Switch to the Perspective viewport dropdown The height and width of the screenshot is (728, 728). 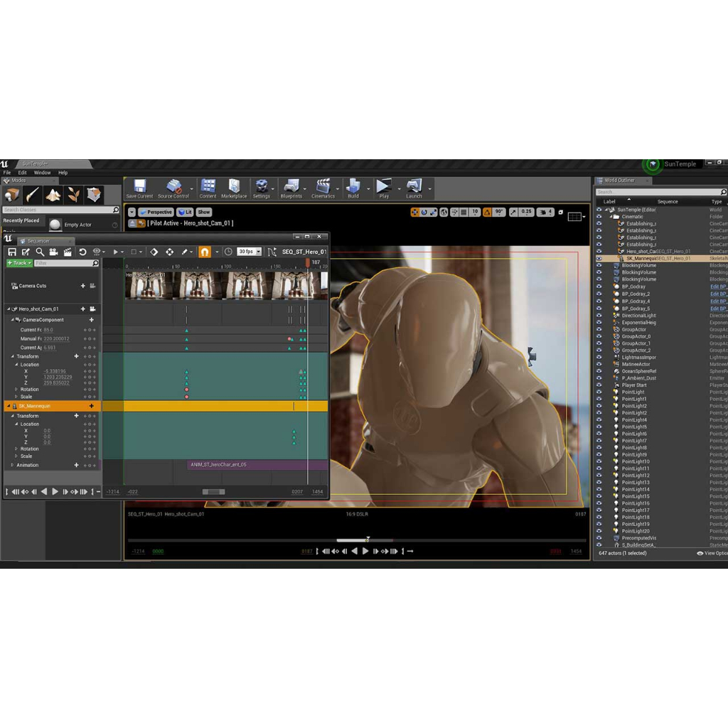point(155,211)
